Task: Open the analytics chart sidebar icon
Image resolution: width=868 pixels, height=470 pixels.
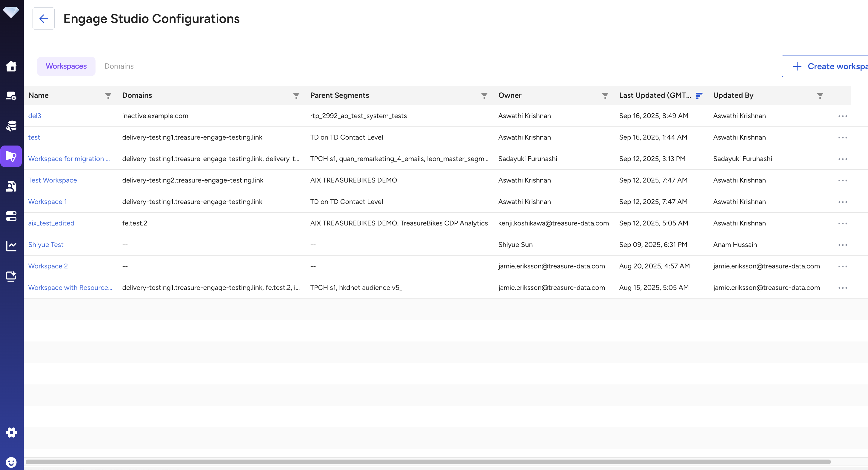Action: 11,246
